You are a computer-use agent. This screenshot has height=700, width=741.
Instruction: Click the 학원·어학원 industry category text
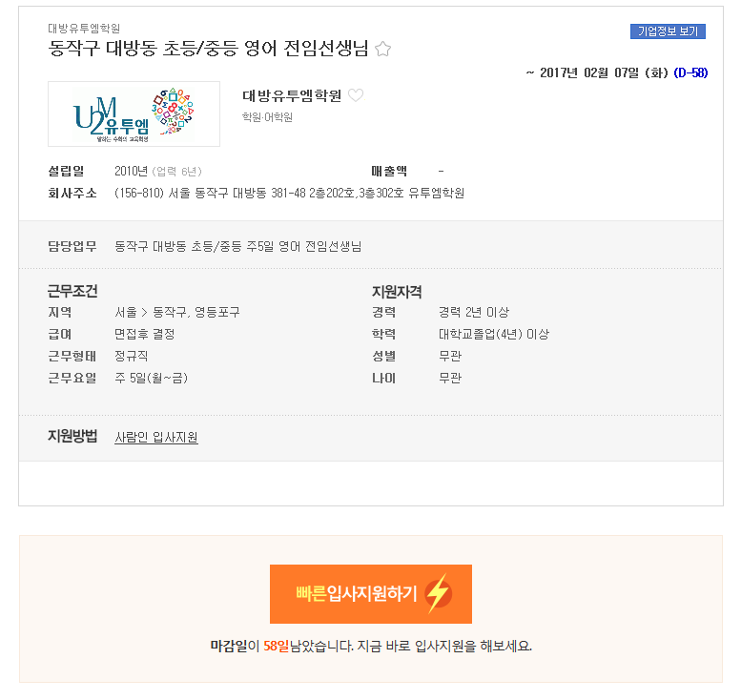[267, 117]
